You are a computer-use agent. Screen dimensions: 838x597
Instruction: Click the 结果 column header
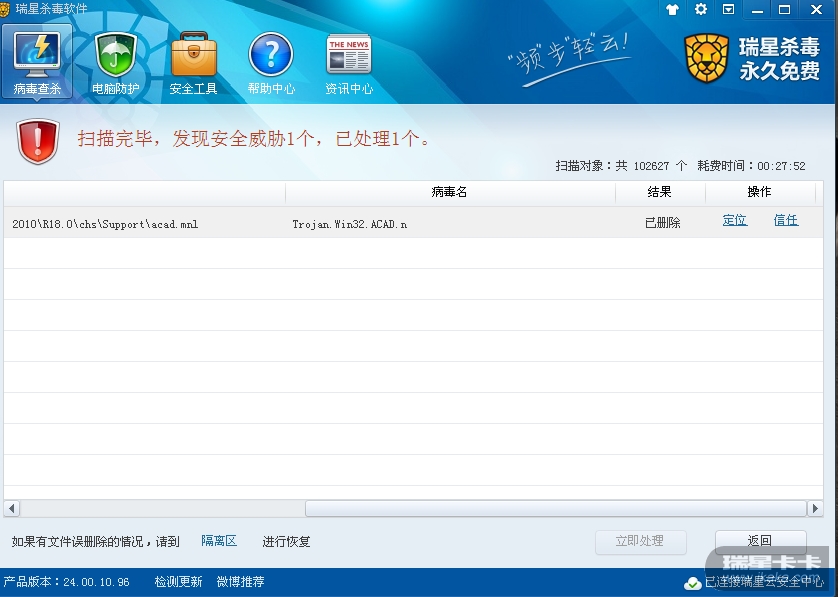659,192
